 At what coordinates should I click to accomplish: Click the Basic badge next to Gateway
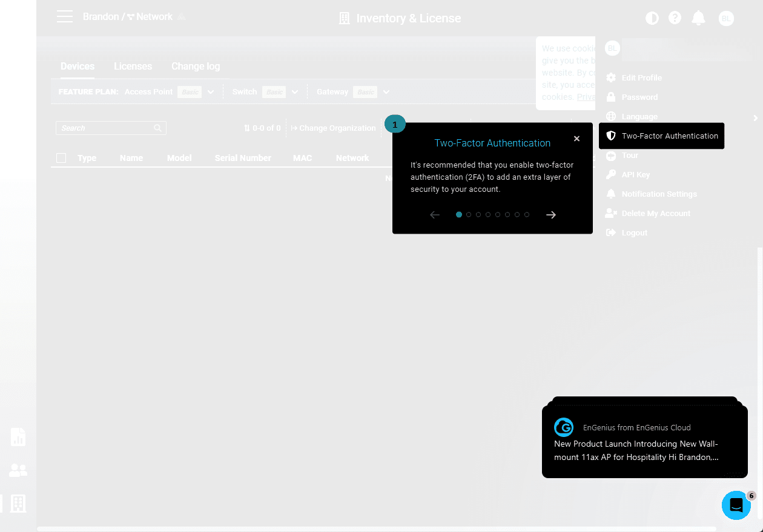click(x=365, y=92)
